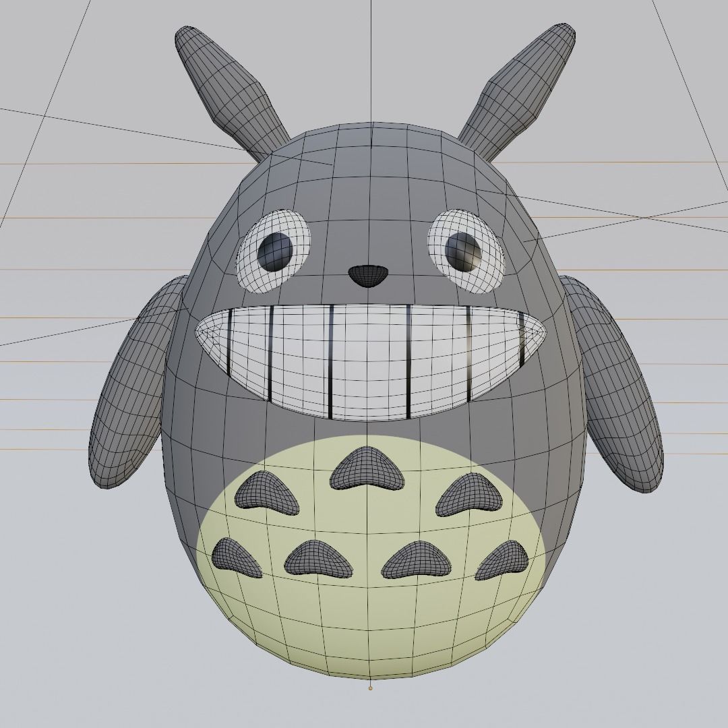Select the upper-left chest marking
Screen dimensions: 728x728
(x=267, y=493)
